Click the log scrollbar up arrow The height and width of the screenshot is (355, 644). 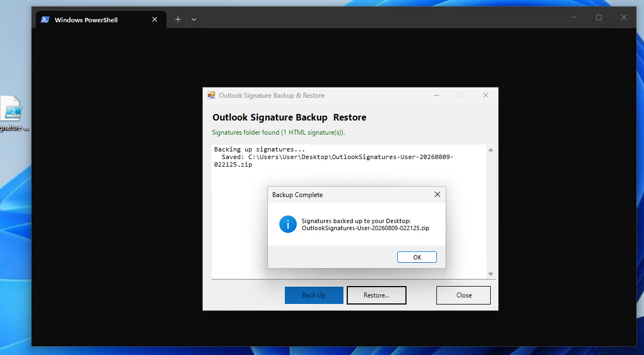coord(491,150)
